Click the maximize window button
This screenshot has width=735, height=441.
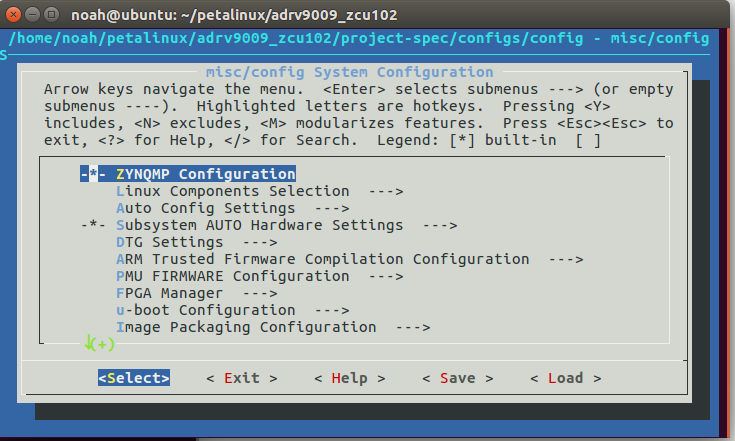tap(52, 15)
